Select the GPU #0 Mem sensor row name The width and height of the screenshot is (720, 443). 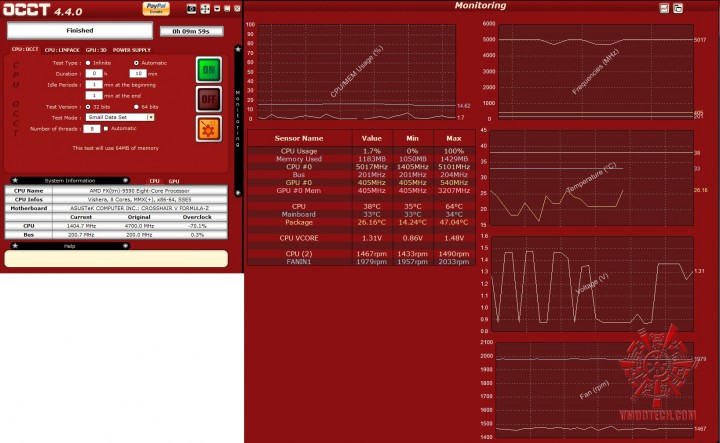click(299, 191)
